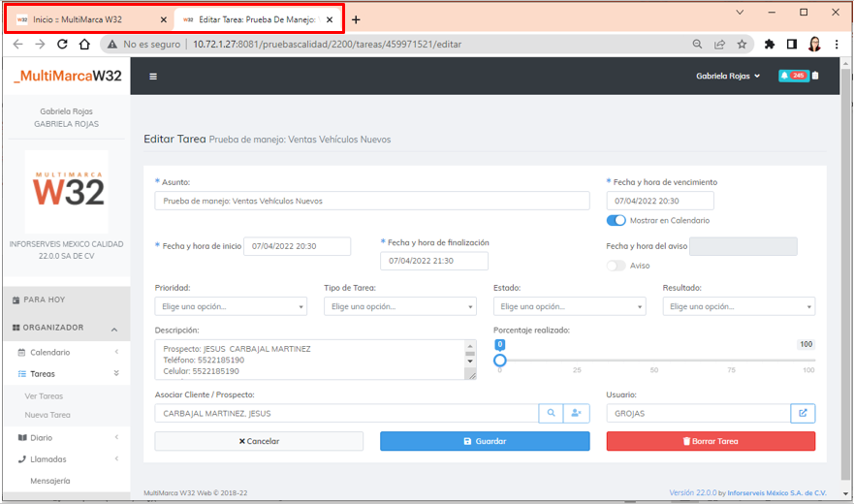Open the browser extensions puzzle icon

point(770,45)
